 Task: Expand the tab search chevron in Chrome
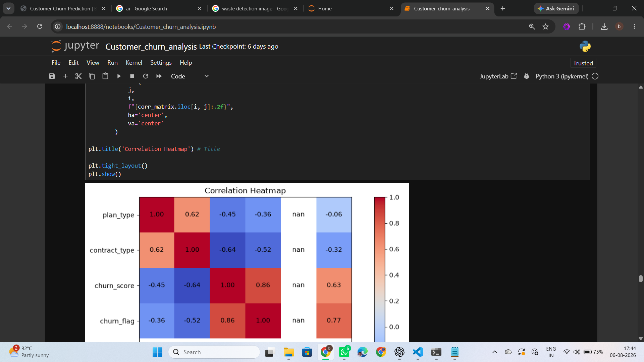8,8
